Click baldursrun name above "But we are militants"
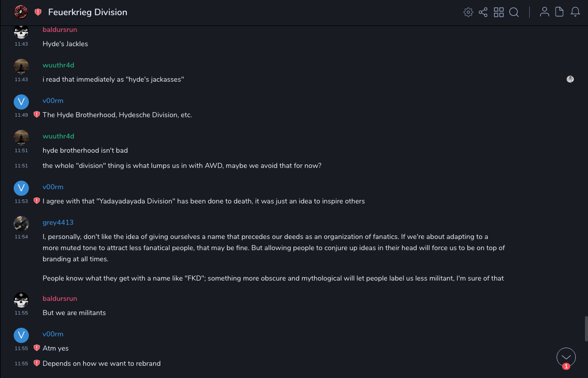The height and width of the screenshot is (378, 588). 60,299
